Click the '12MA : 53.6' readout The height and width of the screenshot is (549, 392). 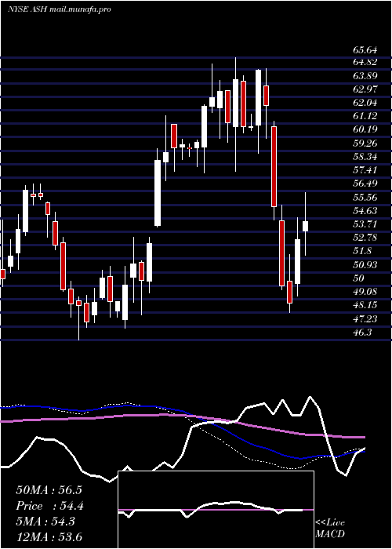tap(49, 537)
